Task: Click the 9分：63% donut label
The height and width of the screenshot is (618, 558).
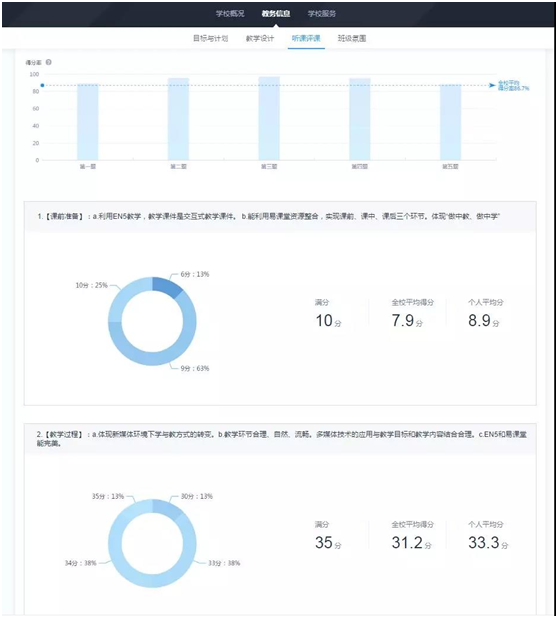Action: 195,369
